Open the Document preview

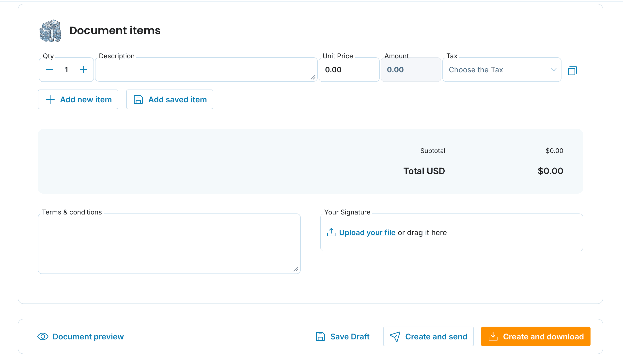[81, 336]
